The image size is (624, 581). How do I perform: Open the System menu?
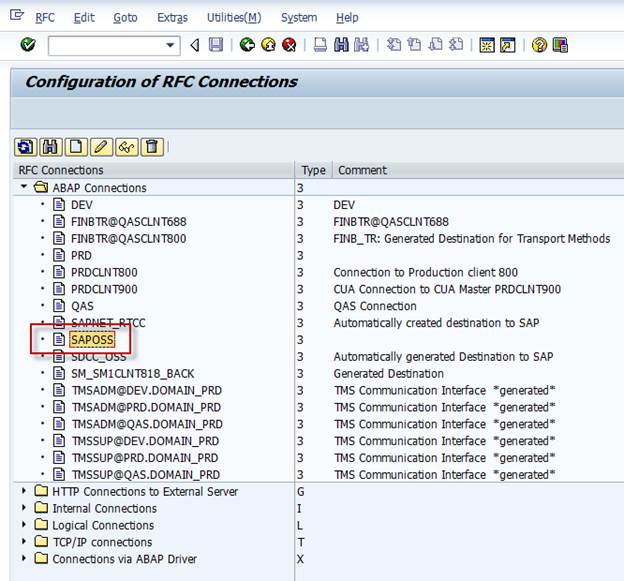(299, 18)
